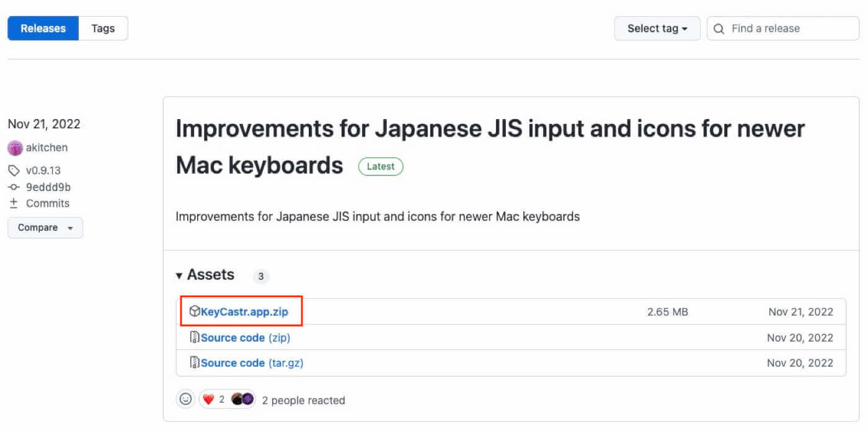This screenshot has width=868, height=434.
Task: Collapse the Assets section triangle
Action: coord(179,275)
